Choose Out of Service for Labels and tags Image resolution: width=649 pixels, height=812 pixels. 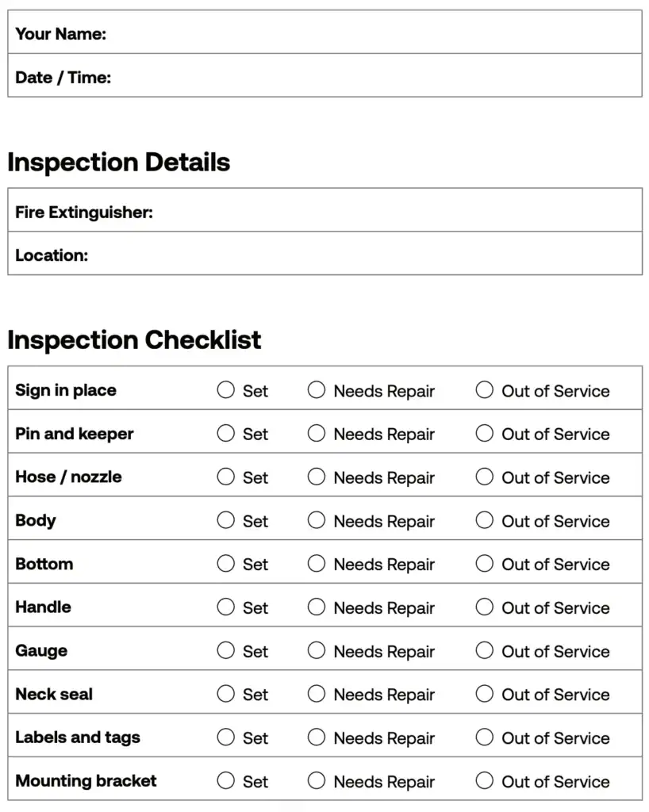[484, 737]
